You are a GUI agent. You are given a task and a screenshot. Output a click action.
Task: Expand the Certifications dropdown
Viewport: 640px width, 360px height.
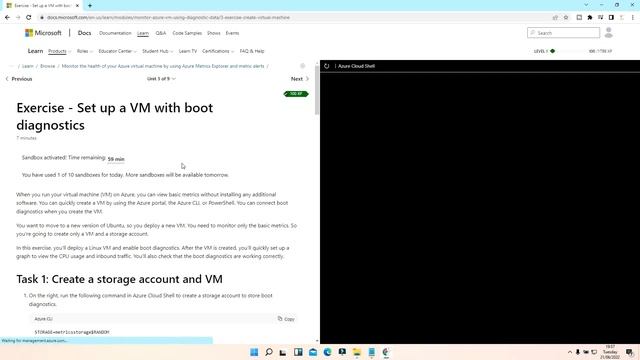click(218, 51)
